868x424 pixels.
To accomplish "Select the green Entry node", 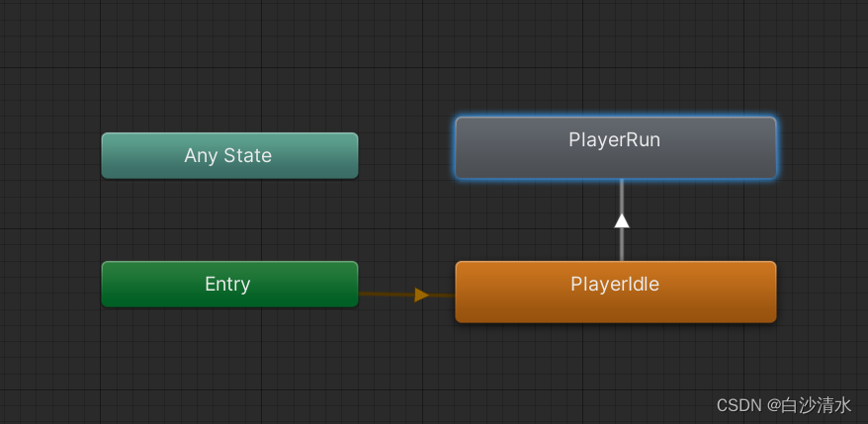I will [x=229, y=284].
